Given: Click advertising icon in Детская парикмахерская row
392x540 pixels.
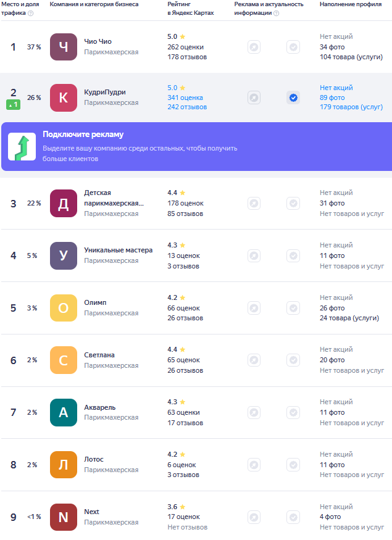Looking at the screenshot, I should click(254, 203).
